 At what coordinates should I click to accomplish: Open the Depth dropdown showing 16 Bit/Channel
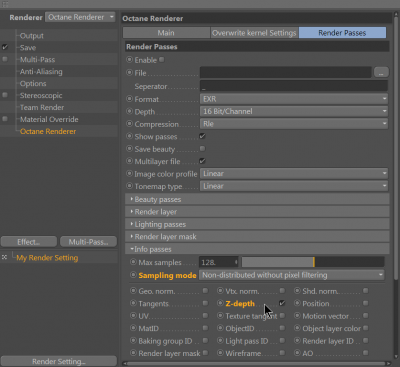click(294, 111)
